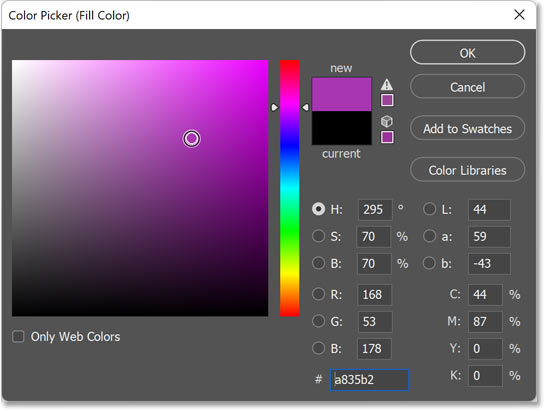Select the S saturation radio button
Viewport: 545px width, 411px height.
point(318,236)
